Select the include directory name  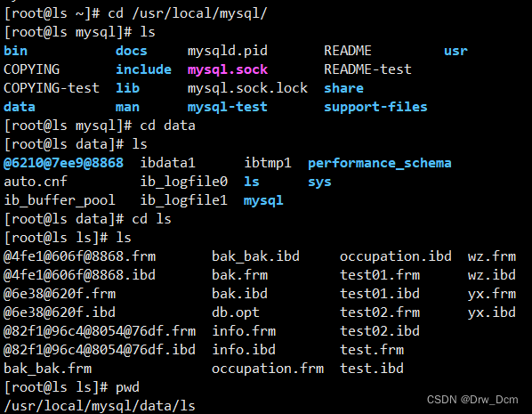143,69
